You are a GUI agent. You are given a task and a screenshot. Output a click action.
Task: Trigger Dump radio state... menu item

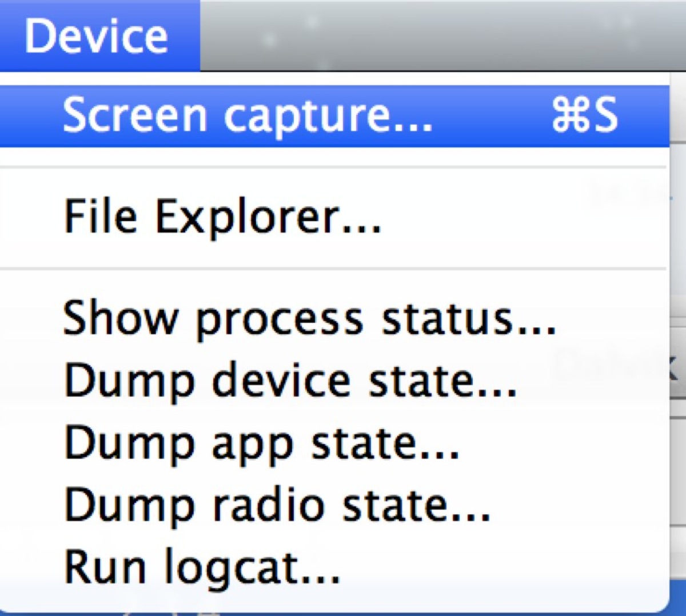[277, 506]
